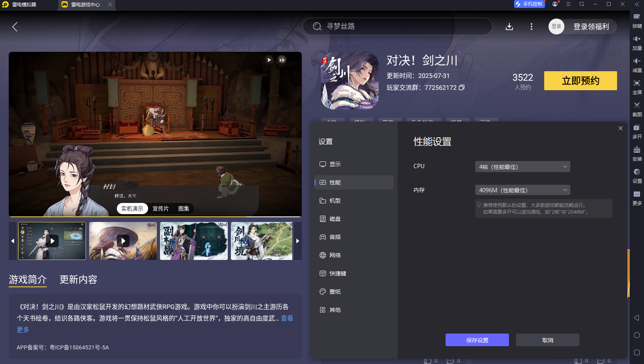The height and width of the screenshot is (364, 644).
Task: Enter fullscreen via 全屏 icon
Action: [637, 87]
